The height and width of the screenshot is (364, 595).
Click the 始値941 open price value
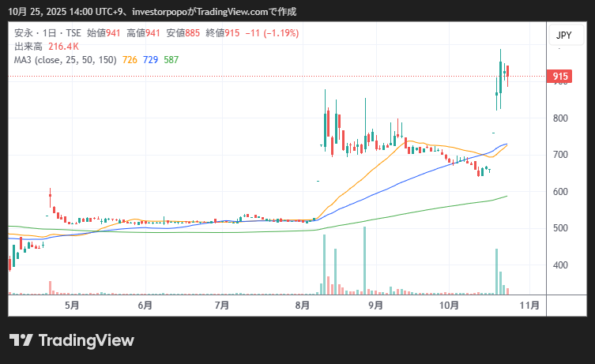(104, 35)
